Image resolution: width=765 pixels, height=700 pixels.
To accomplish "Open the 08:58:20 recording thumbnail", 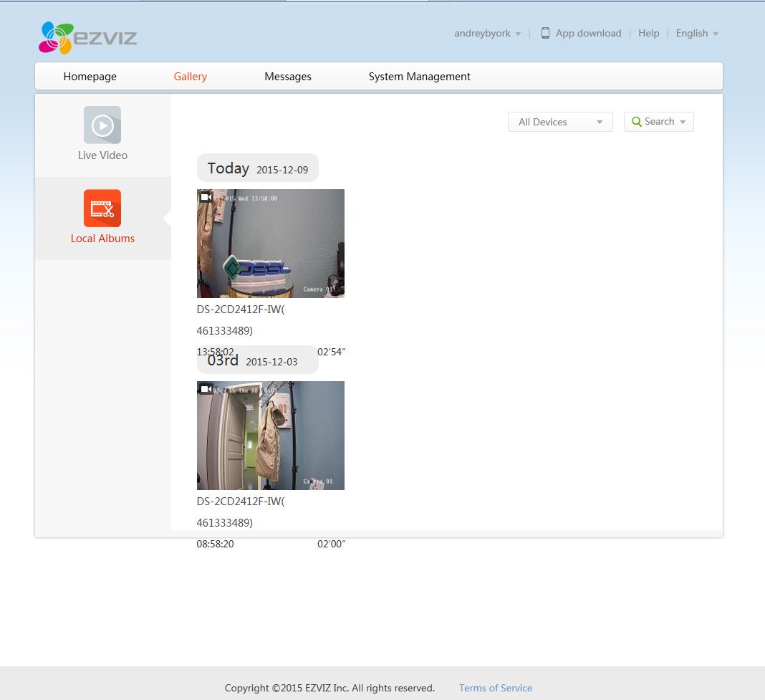I will 271,436.
